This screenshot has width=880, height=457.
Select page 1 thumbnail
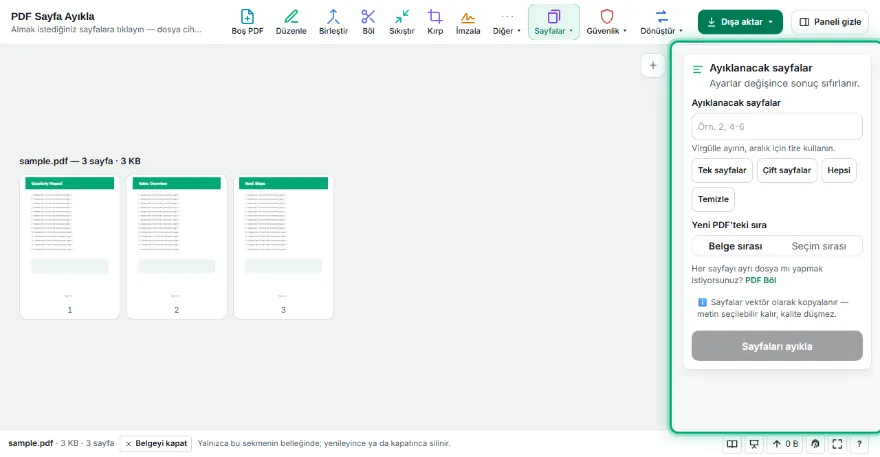coord(70,247)
